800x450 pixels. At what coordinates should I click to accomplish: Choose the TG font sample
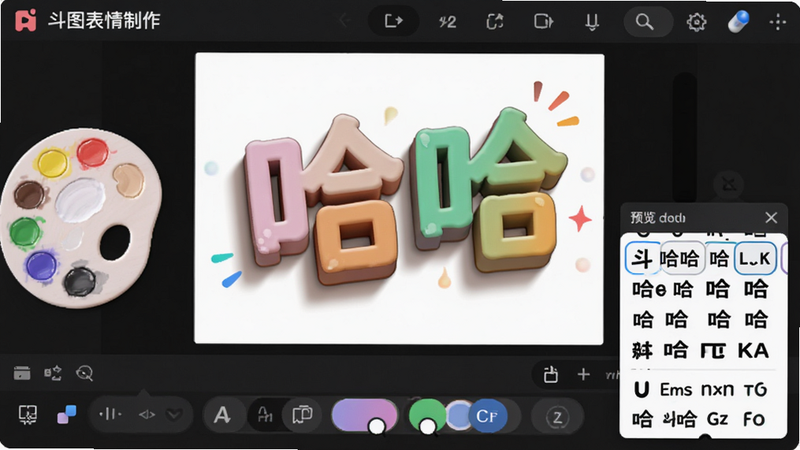click(x=756, y=390)
